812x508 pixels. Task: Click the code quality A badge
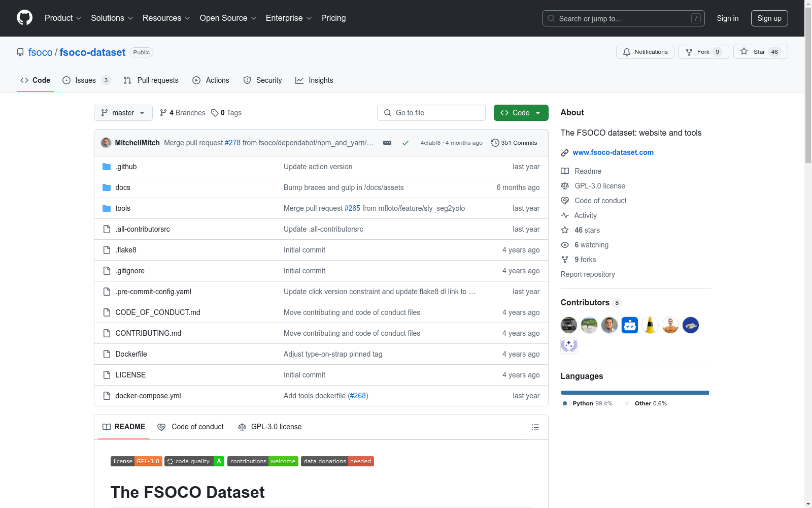[x=194, y=461]
